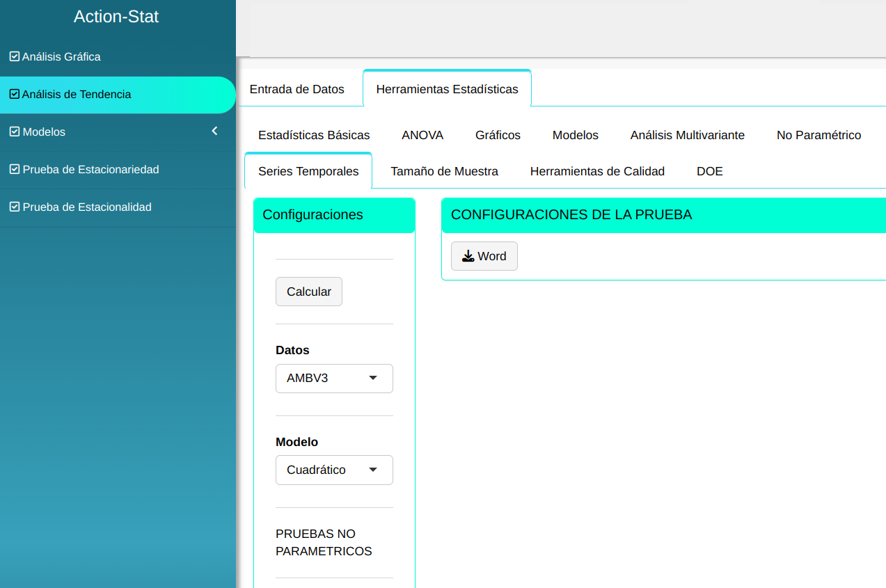Select the Herramientas Estadísticas tab
Image resolution: width=886 pixels, height=588 pixels.
pyautogui.click(x=447, y=89)
